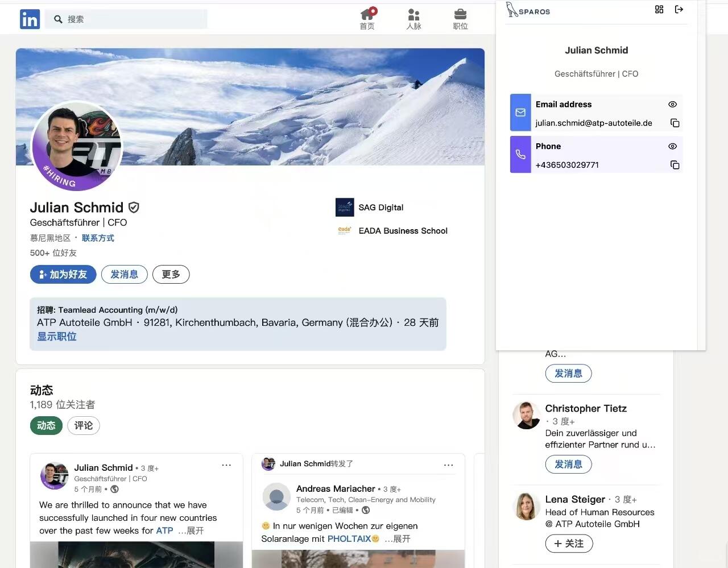Open Julian Schmid's profile photo

click(x=77, y=146)
